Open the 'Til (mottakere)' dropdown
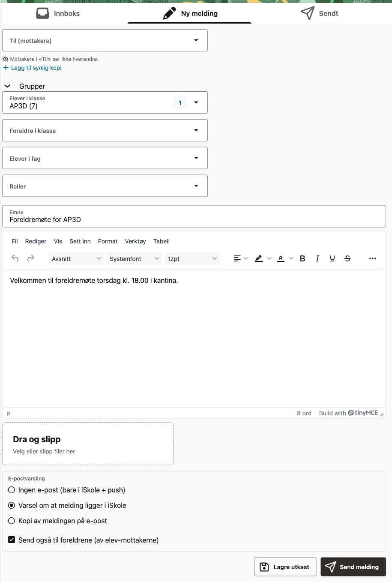 point(105,40)
